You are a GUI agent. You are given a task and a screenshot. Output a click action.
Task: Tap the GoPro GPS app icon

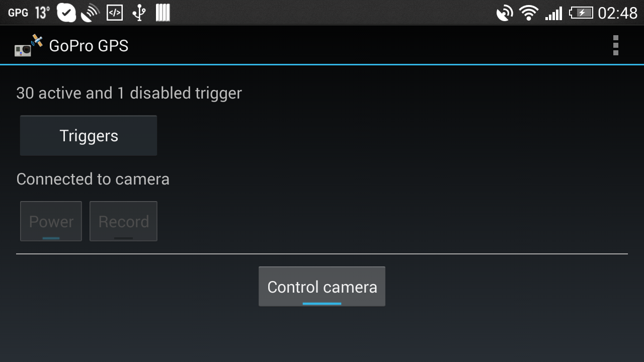click(29, 45)
